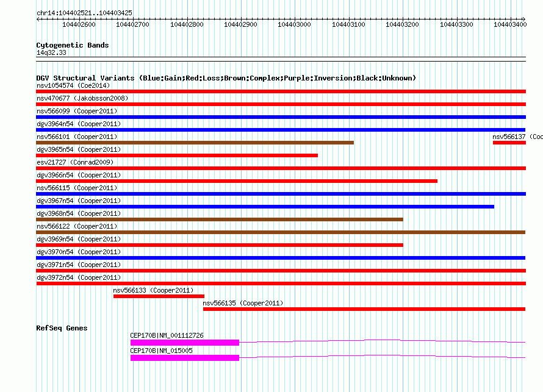Click ruler position 104403100
This screenshot has width=543, height=392.
click(349, 24)
